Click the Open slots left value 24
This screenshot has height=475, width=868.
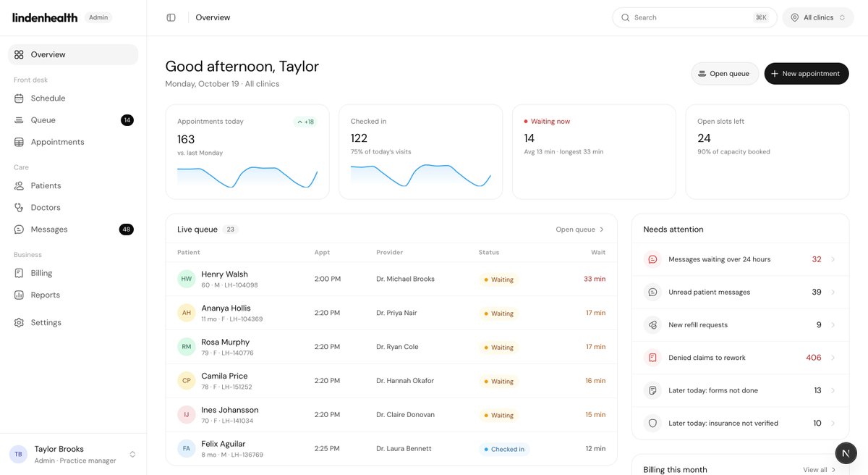tap(704, 138)
